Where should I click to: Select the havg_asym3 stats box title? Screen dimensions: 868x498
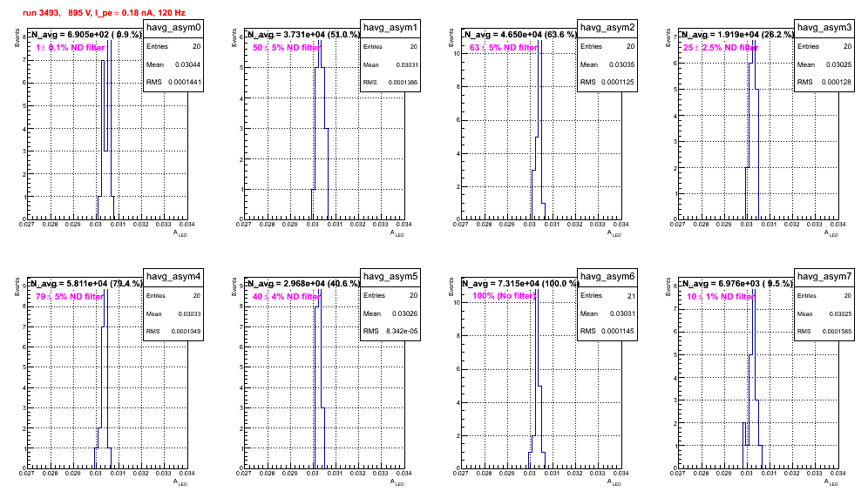coord(824,28)
